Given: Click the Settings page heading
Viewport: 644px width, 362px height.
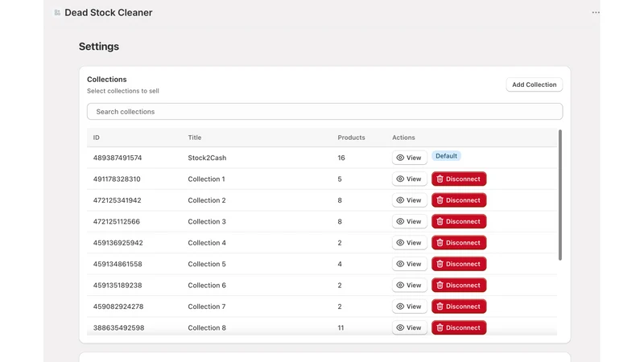Looking at the screenshot, I should click(99, 47).
